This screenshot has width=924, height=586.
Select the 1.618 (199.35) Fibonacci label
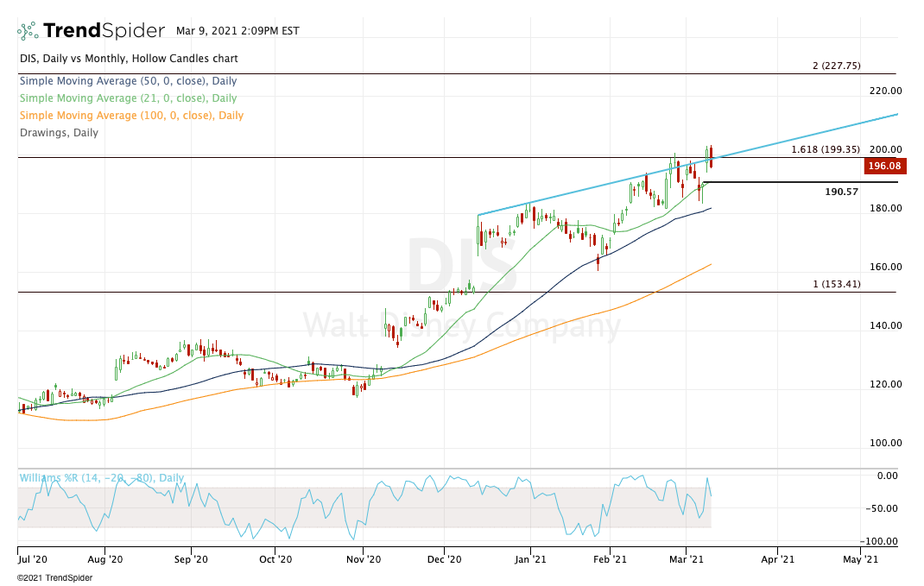826,149
